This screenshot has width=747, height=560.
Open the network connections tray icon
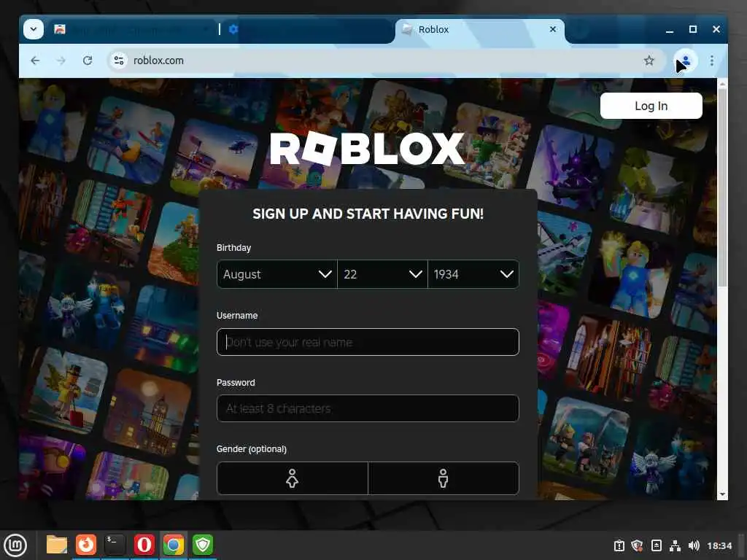coord(675,545)
